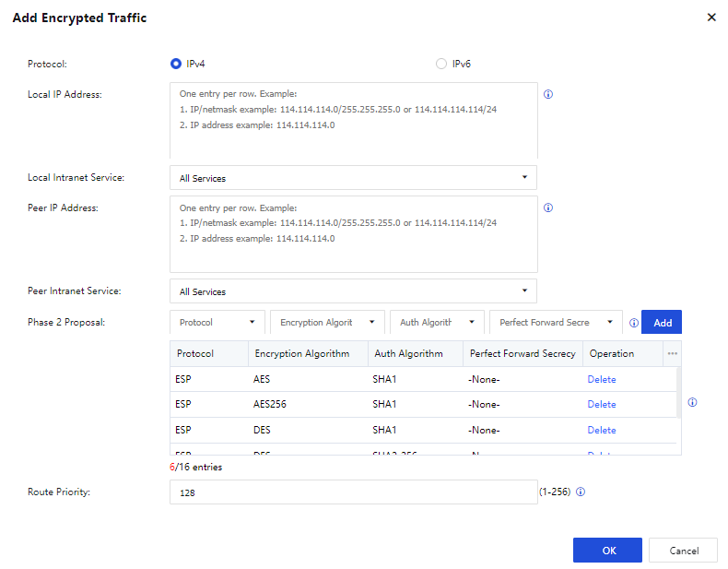Expand the Phase 2 Protocol dropdown

[217, 323]
